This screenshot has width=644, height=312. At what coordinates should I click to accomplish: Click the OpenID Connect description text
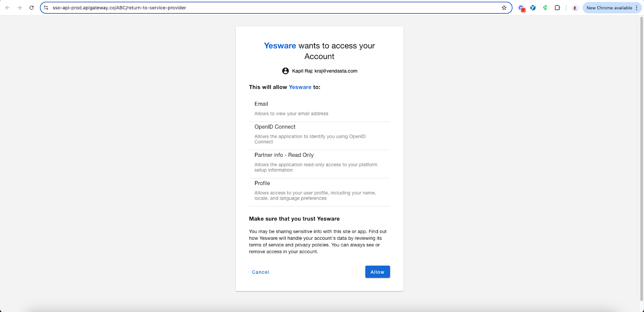(310, 139)
